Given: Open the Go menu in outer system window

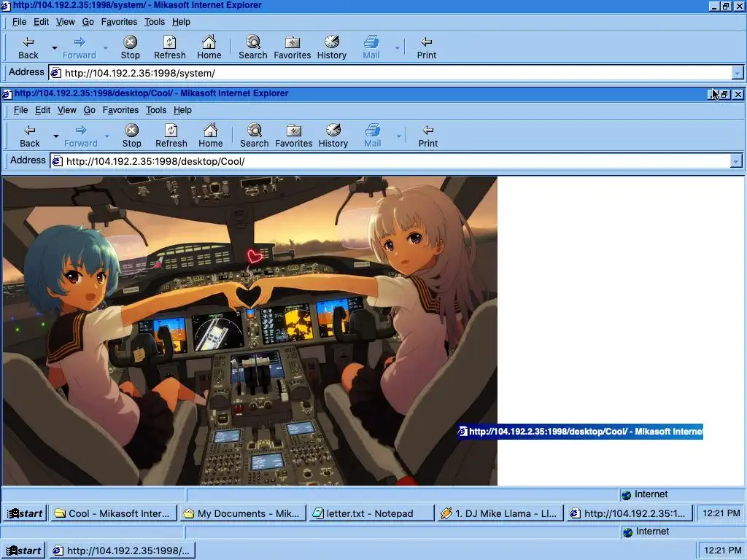Looking at the screenshot, I should tap(88, 22).
